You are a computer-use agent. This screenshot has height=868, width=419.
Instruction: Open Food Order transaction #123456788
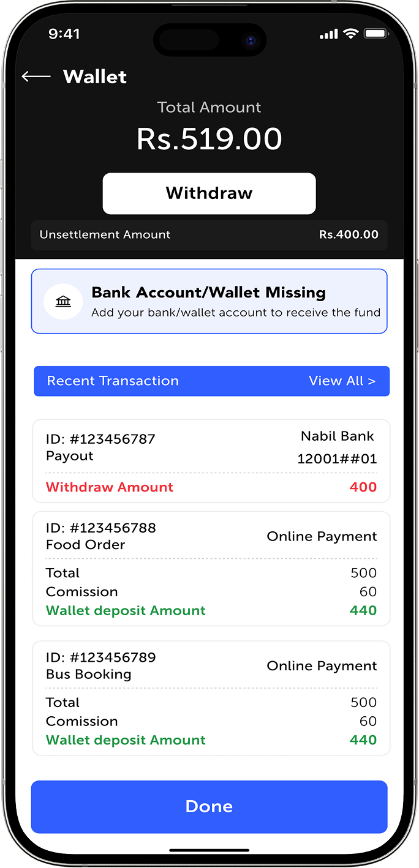click(211, 569)
